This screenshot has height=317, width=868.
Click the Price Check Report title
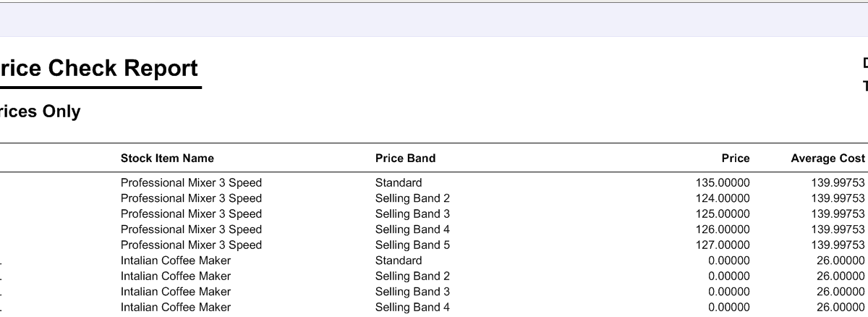pos(98,68)
